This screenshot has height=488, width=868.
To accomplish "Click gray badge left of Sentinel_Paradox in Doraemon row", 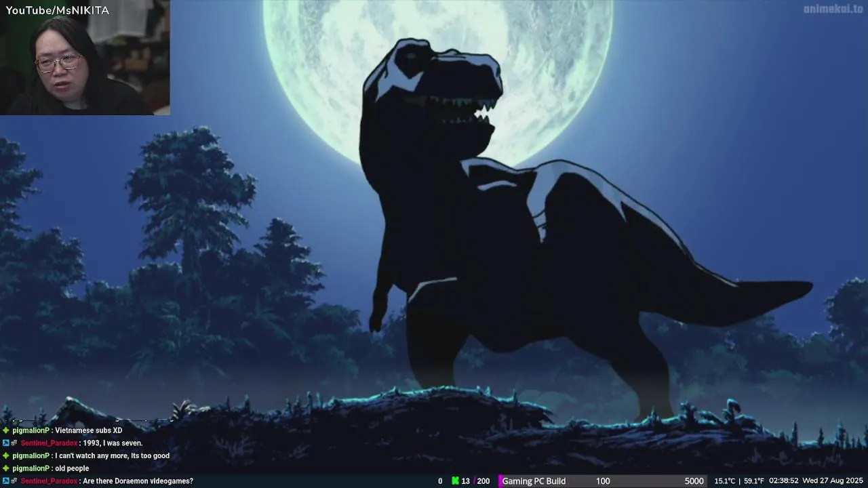I will pyautogui.click(x=14, y=481).
